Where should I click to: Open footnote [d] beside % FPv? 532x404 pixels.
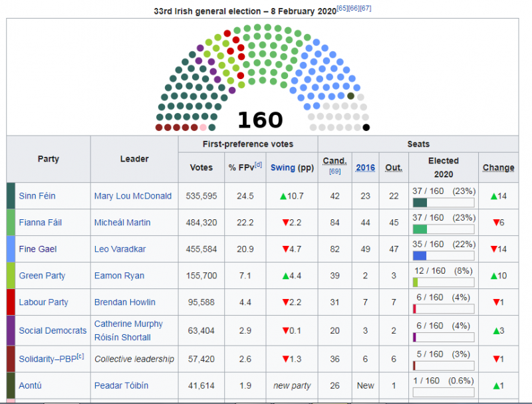(258, 165)
